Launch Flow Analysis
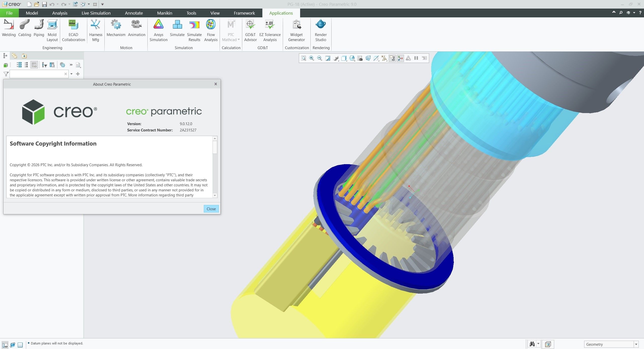The height and width of the screenshot is (349, 644). [x=211, y=30]
